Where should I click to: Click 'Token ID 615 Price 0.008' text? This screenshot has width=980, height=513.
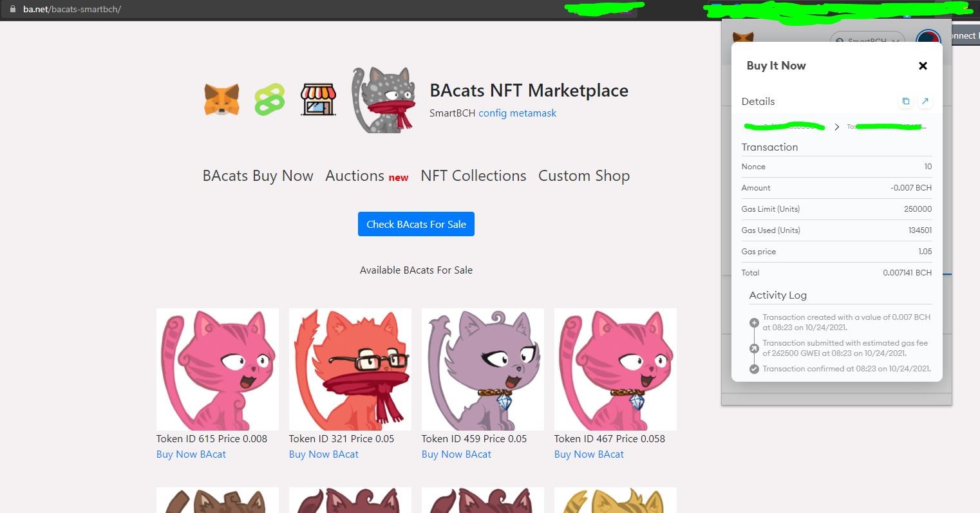tap(212, 439)
